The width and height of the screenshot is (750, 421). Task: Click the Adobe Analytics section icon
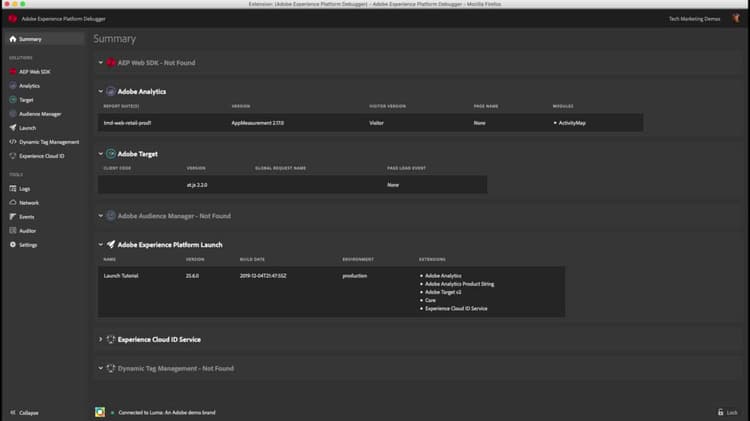(111, 91)
